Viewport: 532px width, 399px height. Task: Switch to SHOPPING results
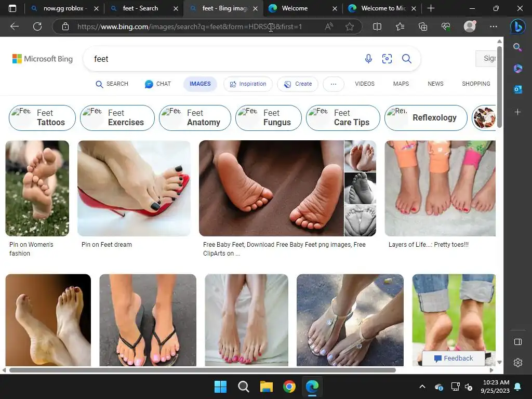[x=476, y=84]
